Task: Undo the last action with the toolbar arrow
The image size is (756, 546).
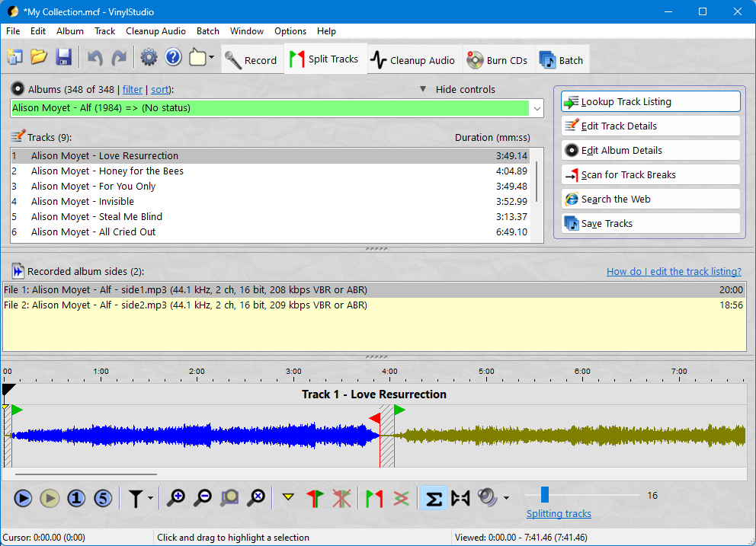Action: point(95,58)
